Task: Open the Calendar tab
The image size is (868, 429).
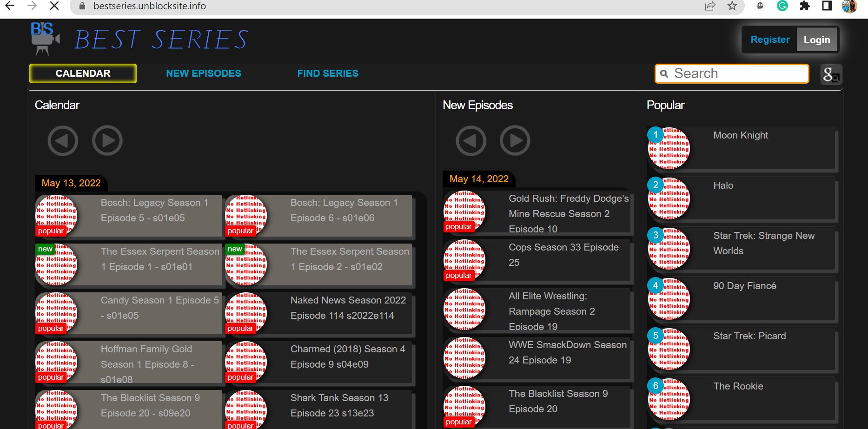Action: 83,73
